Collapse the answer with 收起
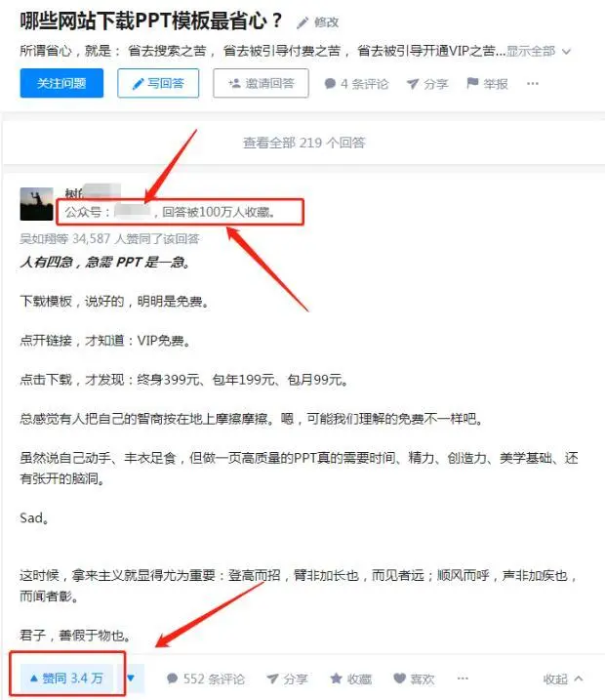This screenshot has width=605, height=700. click(563, 679)
